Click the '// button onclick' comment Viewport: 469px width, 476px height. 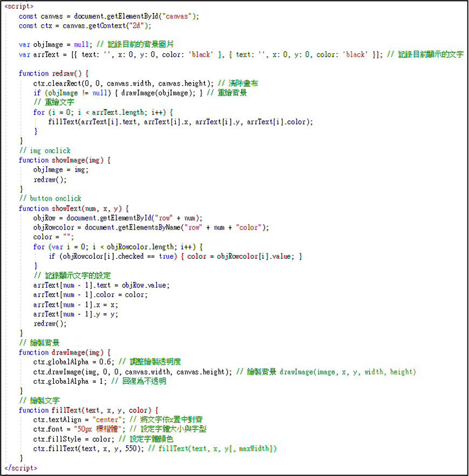tap(50, 198)
